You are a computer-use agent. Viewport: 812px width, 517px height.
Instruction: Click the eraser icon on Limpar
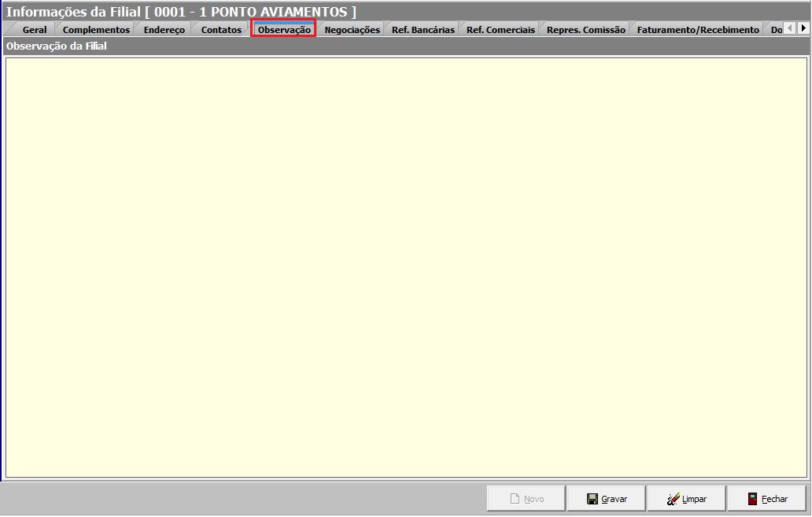[x=673, y=499]
